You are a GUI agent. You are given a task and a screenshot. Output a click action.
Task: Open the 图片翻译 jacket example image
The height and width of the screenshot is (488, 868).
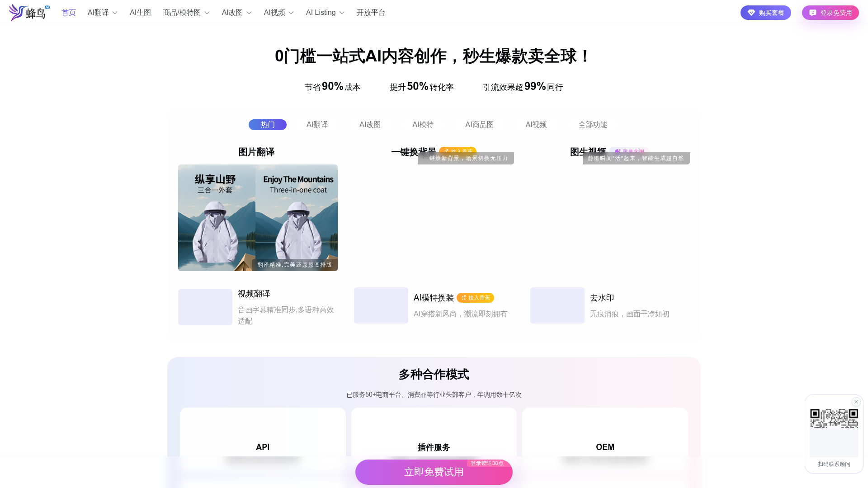tap(258, 218)
